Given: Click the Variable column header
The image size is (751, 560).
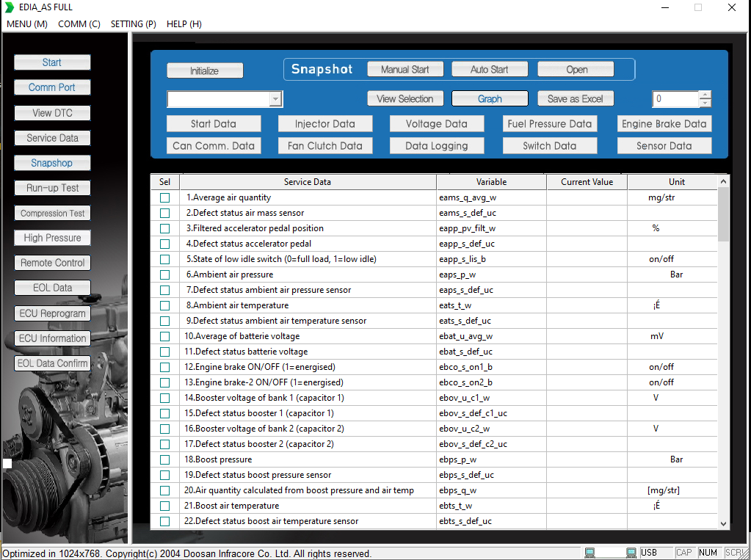Looking at the screenshot, I should [491, 182].
